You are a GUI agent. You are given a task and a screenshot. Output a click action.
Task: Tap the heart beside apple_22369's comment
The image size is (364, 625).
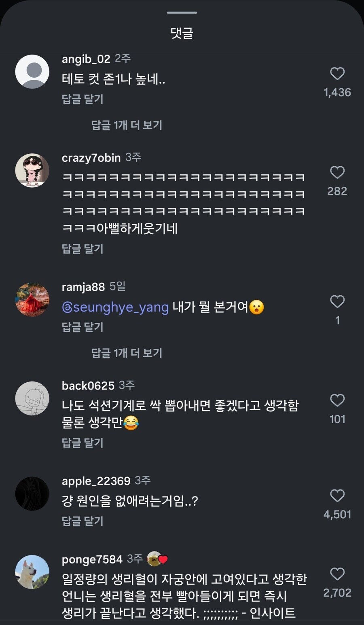[337, 496]
